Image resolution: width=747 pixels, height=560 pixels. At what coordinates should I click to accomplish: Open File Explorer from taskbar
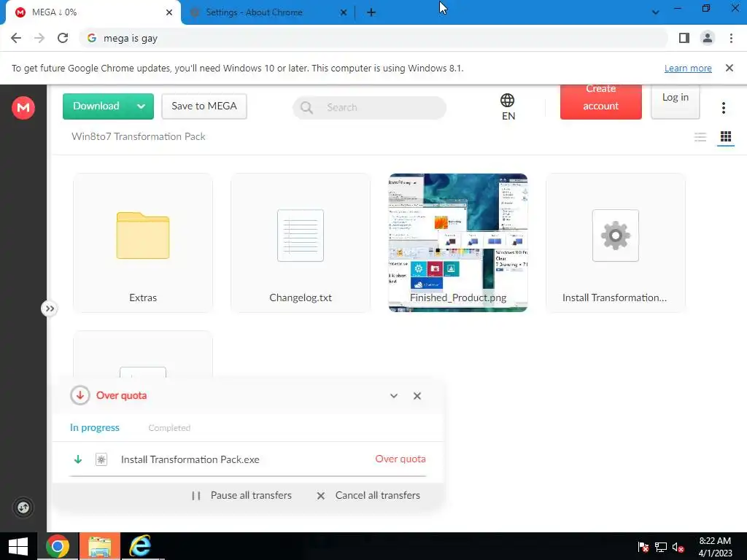99,546
